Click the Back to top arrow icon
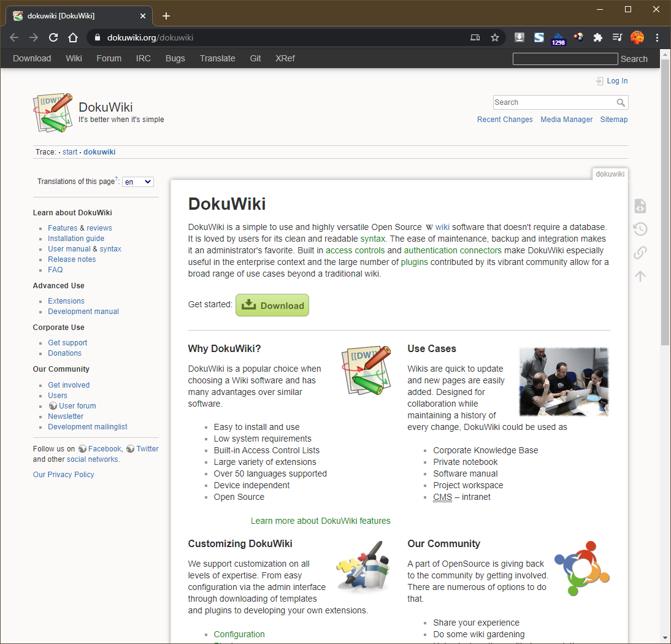Viewport: 671px width, 644px height. (640, 276)
